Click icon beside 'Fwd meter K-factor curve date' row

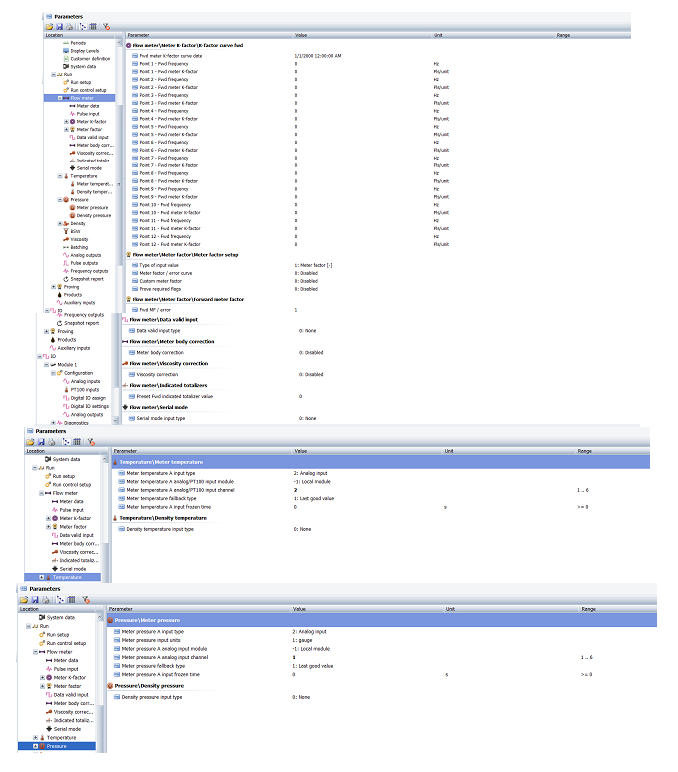pos(135,56)
